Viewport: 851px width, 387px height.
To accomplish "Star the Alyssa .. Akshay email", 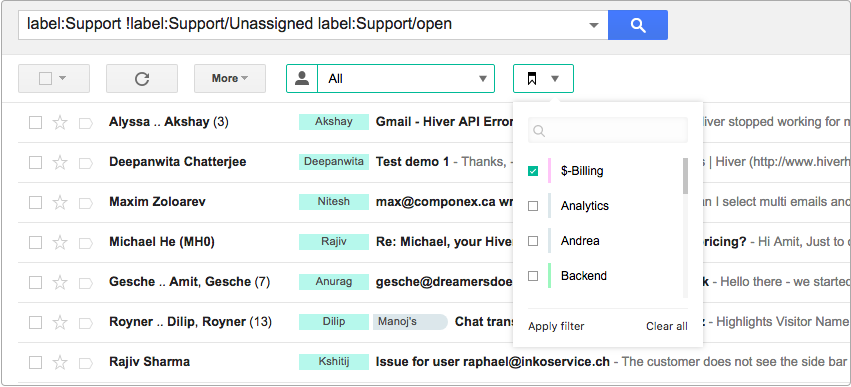I will [x=60, y=123].
